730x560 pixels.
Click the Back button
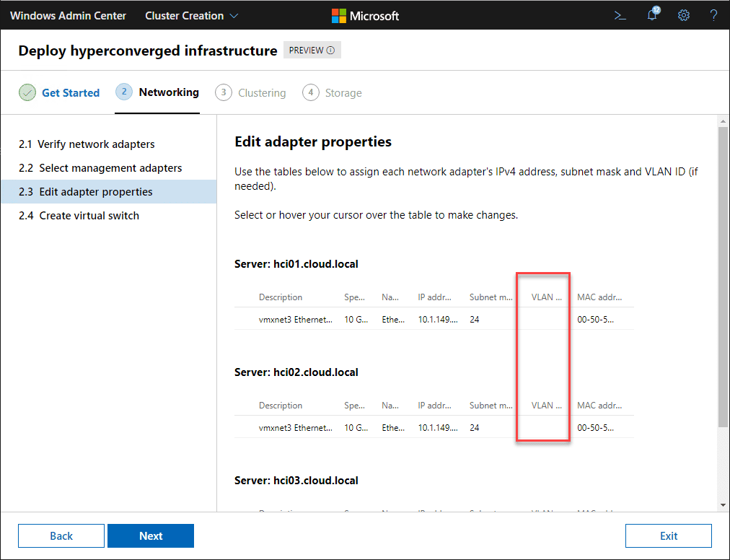61,535
